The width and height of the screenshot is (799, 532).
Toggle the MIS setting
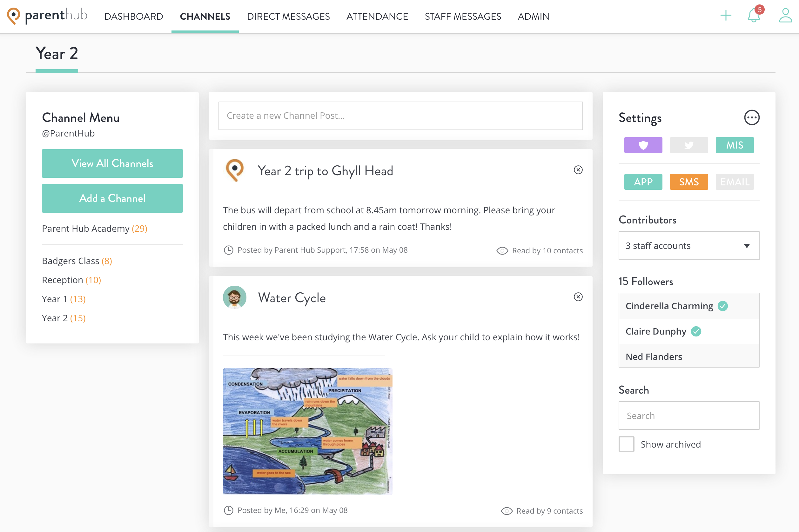tap(735, 145)
